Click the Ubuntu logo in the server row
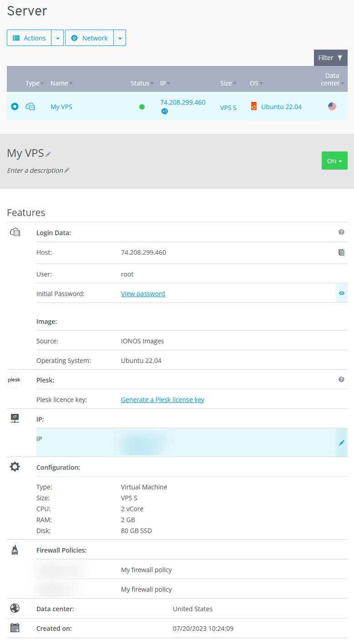This screenshot has width=354, height=644. coord(253,106)
